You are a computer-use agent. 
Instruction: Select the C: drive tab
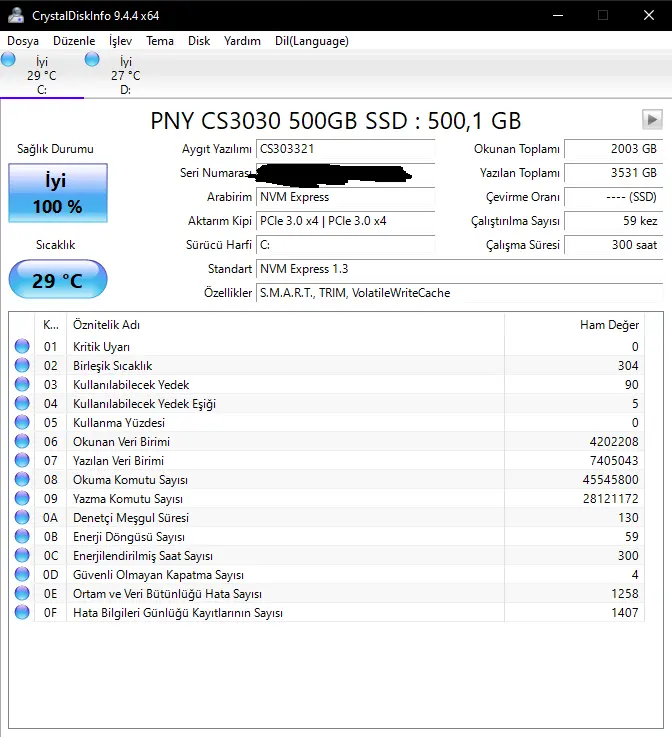click(x=42, y=75)
